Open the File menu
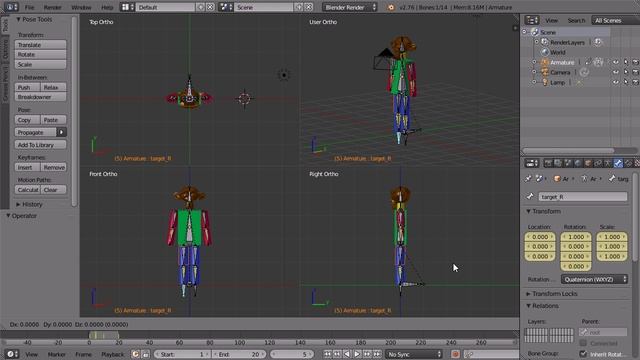 [x=29, y=7]
